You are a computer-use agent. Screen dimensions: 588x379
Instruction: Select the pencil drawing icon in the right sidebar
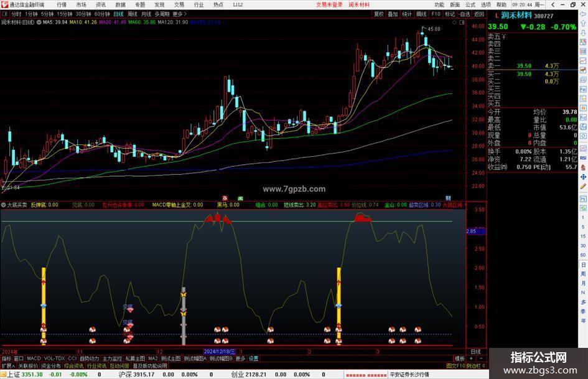(583, 186)
